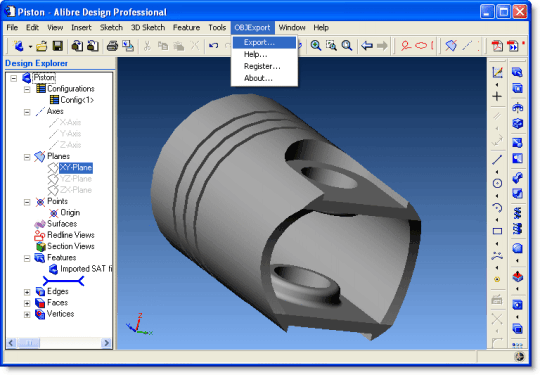Click the red arrow draft feature icon
The image size is (540, 375).
517,277
